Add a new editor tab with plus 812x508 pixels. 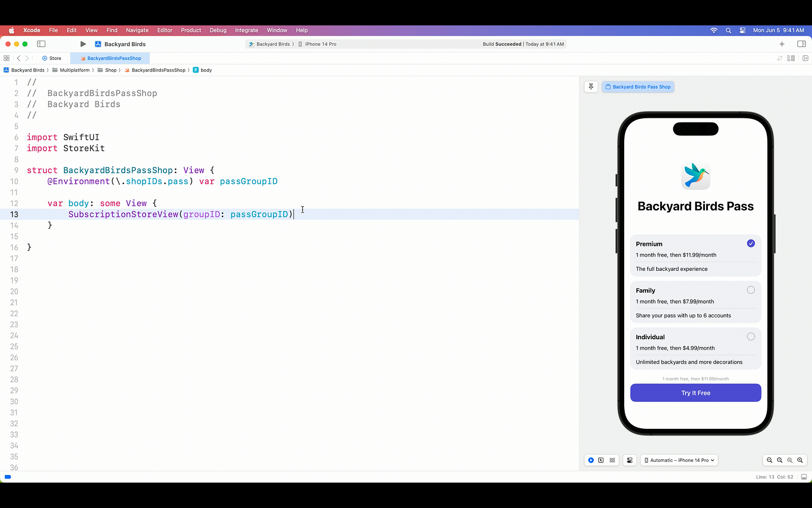click(x=782, y=44)
